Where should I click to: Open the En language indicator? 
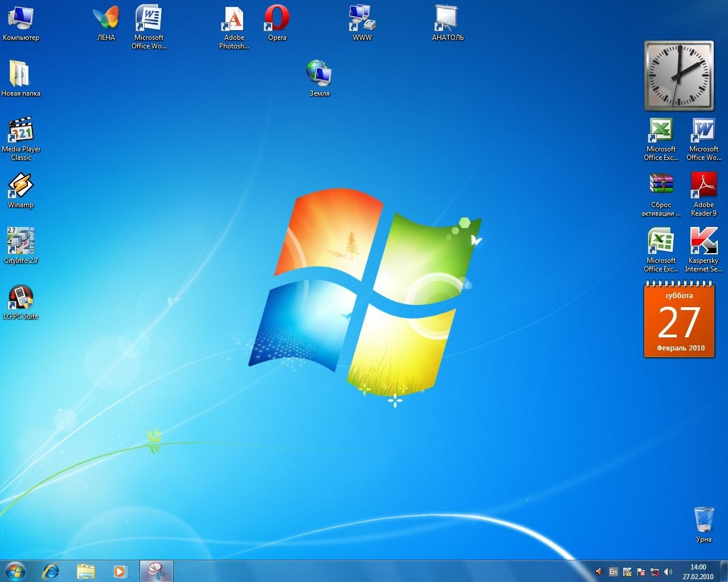[x=613, y=571]
